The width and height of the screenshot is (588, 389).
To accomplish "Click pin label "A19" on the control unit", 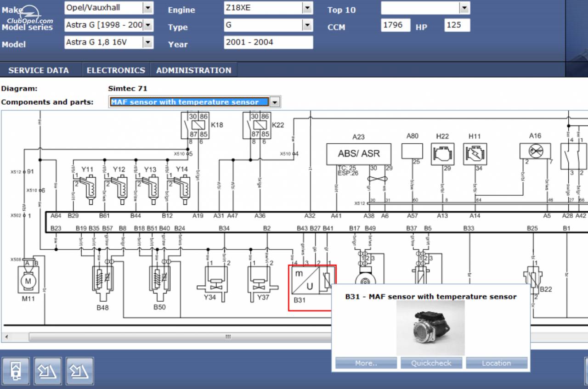I will tap(198, 215).
